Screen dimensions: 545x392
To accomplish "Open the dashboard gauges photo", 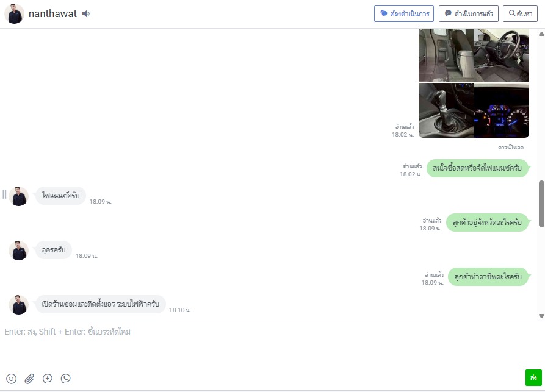I will (502, 110).
